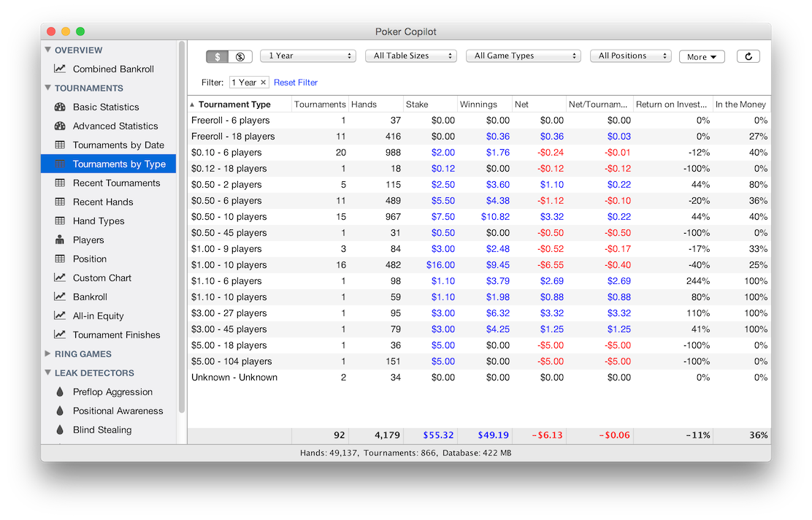Select the $5.00 - 104 players row
The height and width of the screenshot is (520, 812).
pos(479,361)
